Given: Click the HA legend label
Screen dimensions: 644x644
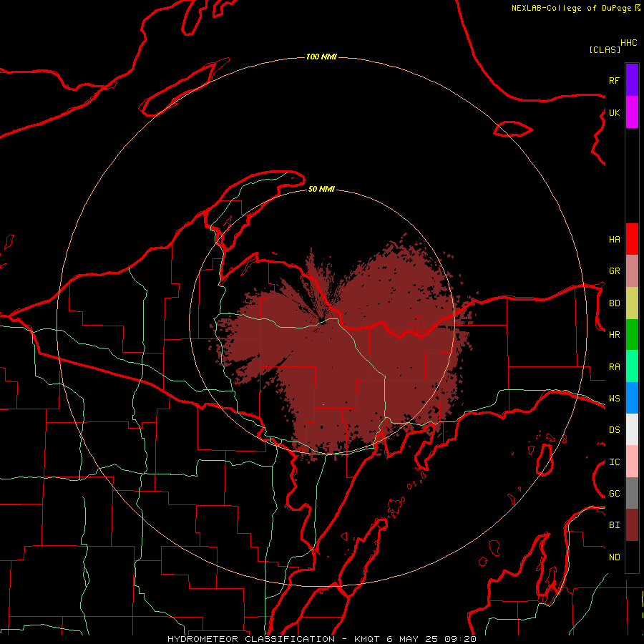Looking at the screenshot, I should pyautogui.click(x=614, y=239).
